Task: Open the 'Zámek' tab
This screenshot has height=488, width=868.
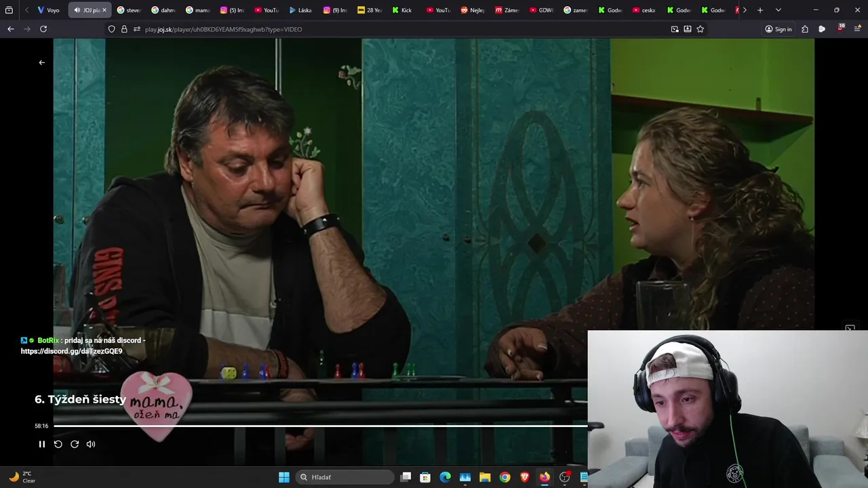Action: tap(508, 10)
